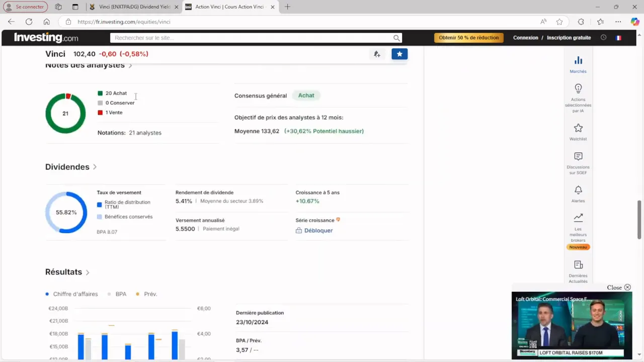The image size is (644, 362).
Task: Click the 55.82% payout ratio donut
Action: [x=66, y=212]
